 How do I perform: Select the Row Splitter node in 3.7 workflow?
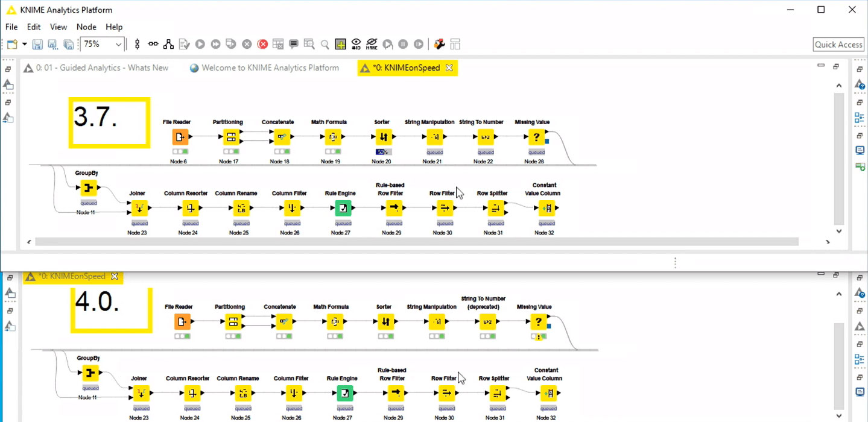[x=495, y=208]
